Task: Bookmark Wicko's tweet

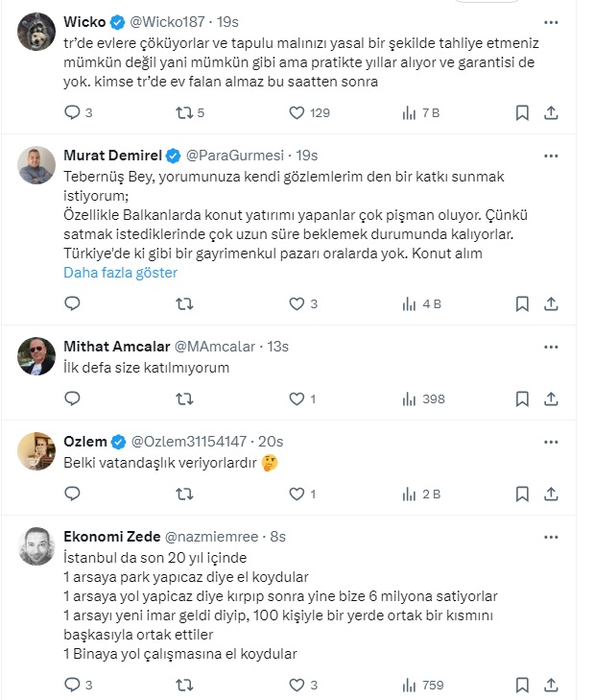Action: [x=522, y=112]
